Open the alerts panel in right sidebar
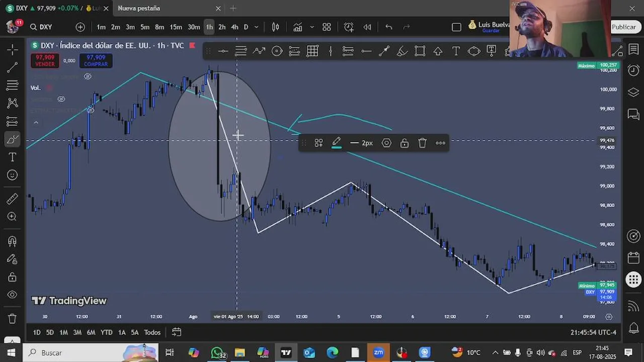644x362 pixels. [633, 70]
